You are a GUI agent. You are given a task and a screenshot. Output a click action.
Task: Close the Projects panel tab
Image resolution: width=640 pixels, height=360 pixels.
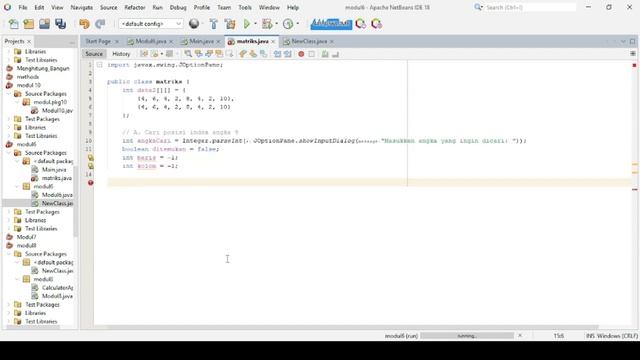(29, 42)
